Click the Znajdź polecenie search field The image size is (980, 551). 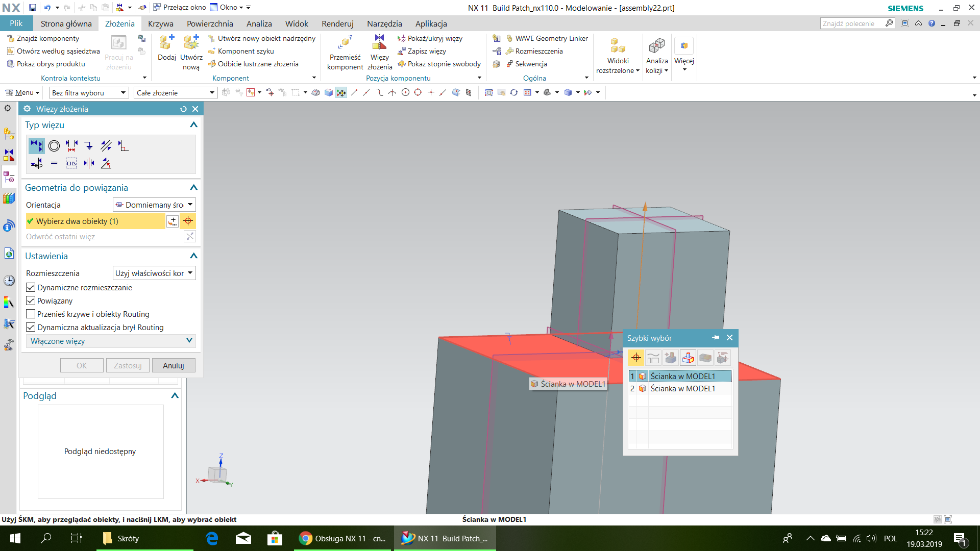(x=853, y=23)
